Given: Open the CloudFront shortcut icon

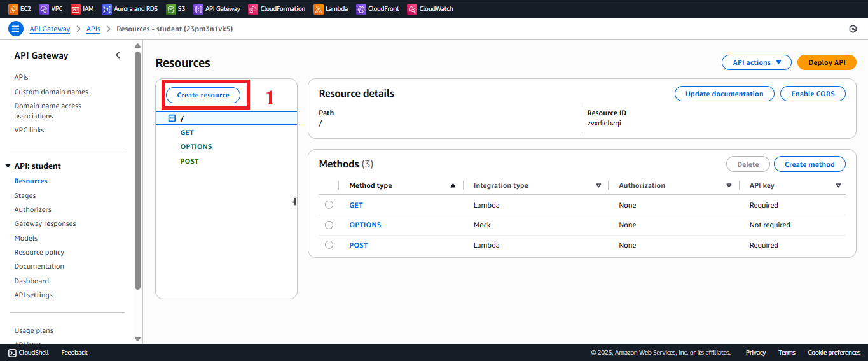Looking at the screenshot, I should (361, 9).
